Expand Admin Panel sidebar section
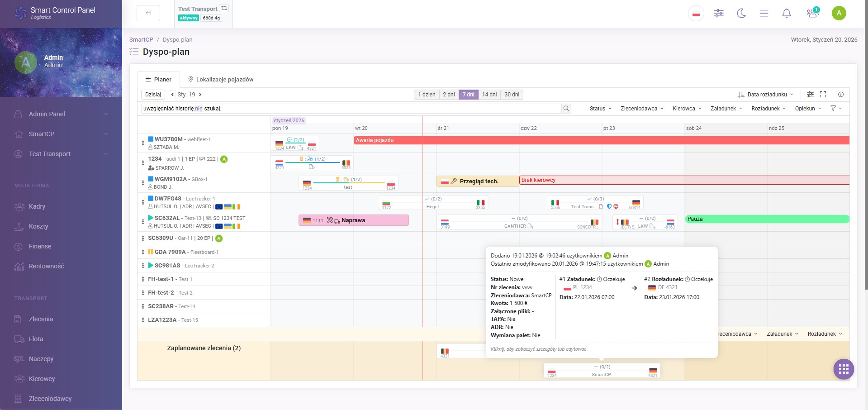This screenshot has width=868, height=410. (61, 114)
